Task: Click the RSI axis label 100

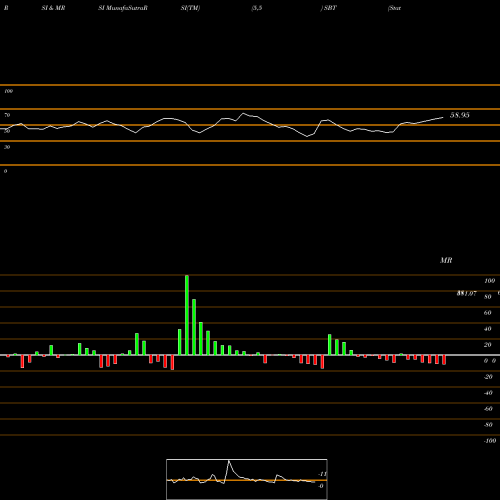Action: [x=9, y=91]
